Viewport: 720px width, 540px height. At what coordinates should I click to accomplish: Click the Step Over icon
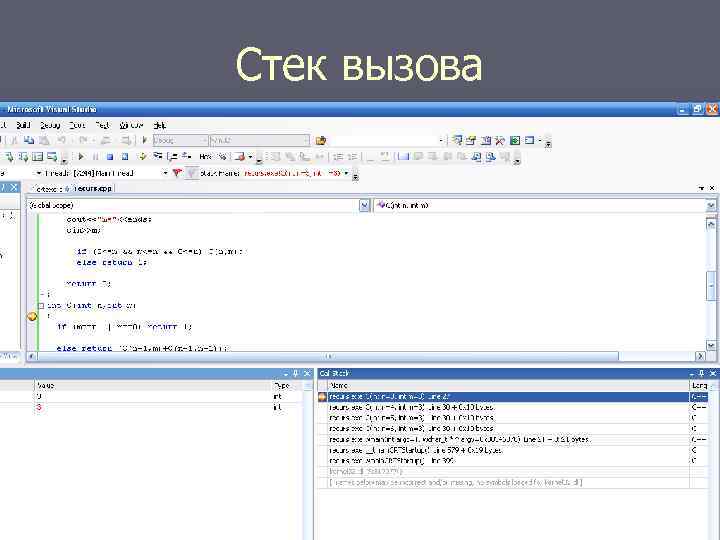[172, 157]
